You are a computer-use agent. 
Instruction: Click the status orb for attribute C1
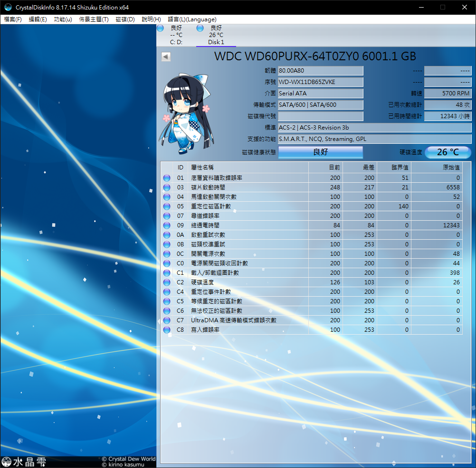pos(167,272)
